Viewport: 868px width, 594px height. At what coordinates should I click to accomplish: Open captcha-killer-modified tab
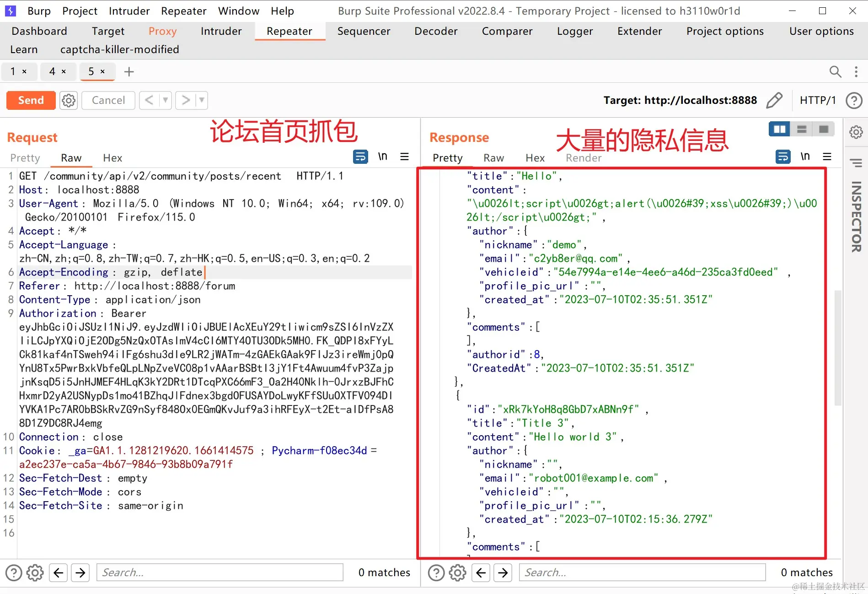point(120,49)
